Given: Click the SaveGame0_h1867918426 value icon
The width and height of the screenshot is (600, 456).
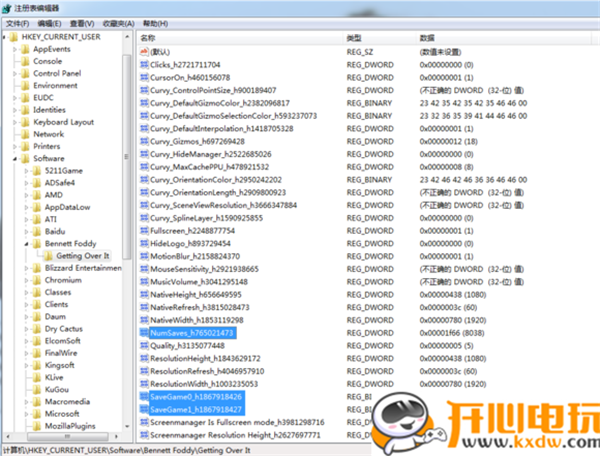Looking at the screenshot, I should (x=144, y=397).
